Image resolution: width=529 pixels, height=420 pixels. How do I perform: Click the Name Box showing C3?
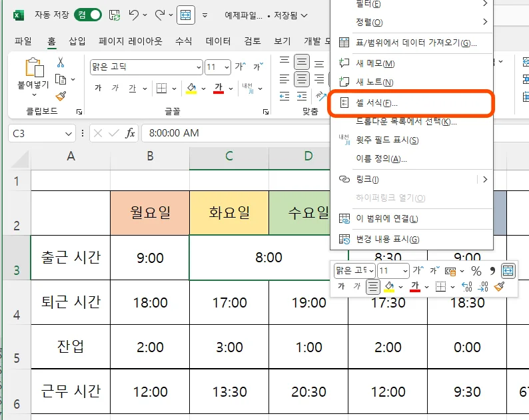click(x=41, y=134)
